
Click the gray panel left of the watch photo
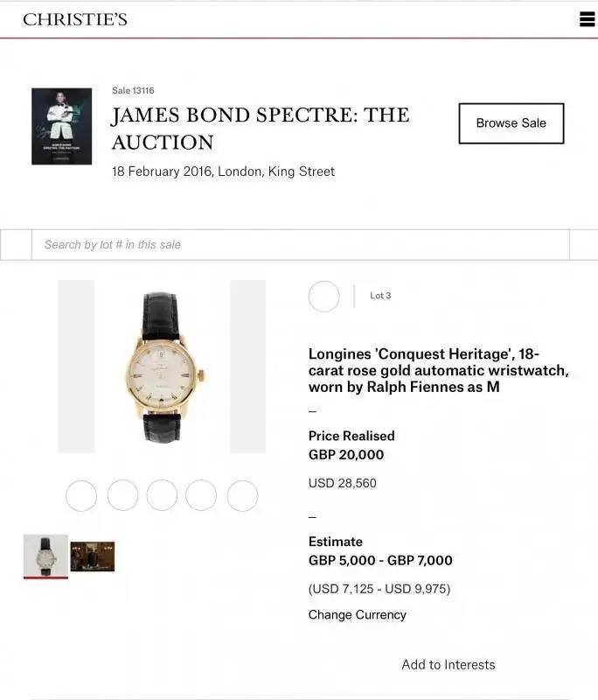tap(76, 366)
